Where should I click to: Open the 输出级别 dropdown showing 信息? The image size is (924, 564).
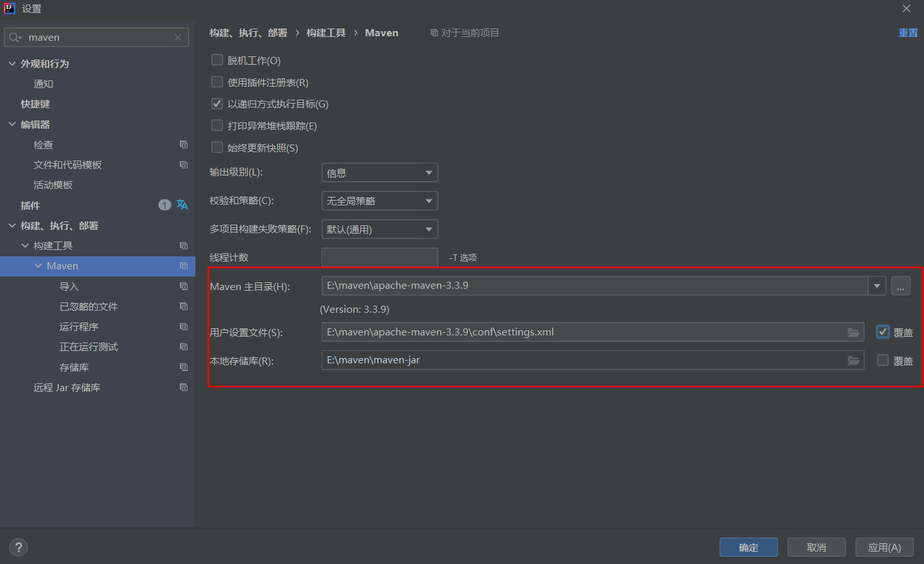(x=380, y=172)
